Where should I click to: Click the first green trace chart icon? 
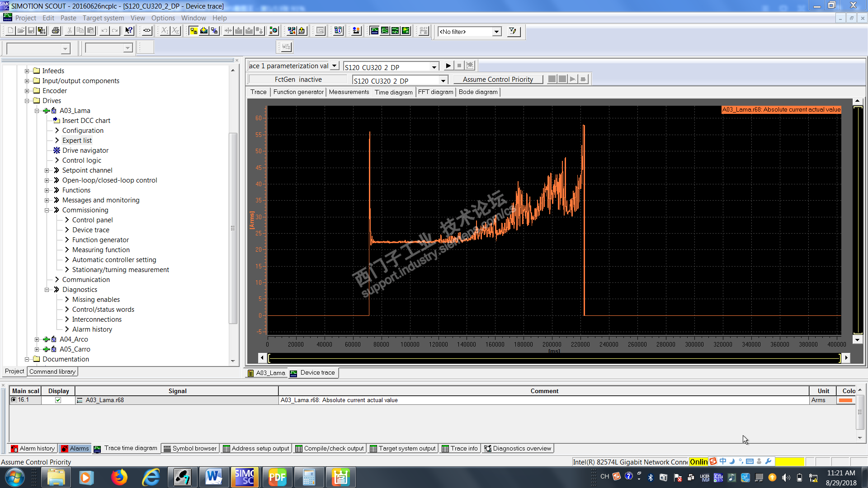pyautogui.click(x=374, y=31)
